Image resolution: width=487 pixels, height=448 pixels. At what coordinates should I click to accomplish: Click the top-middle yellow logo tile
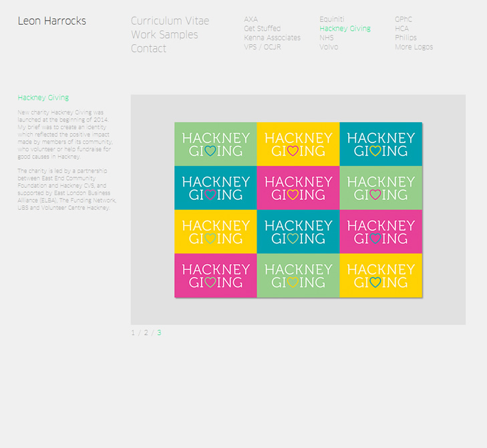pos(298,144)
